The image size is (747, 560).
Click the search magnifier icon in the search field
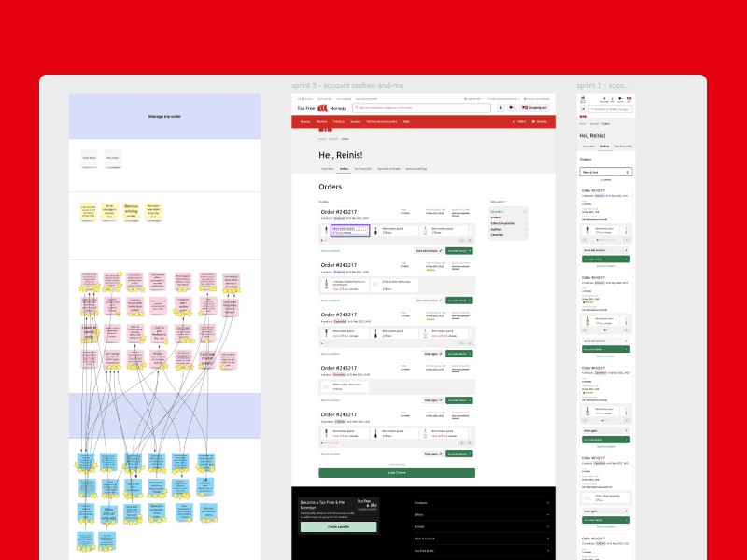click(x=358, y=108)
